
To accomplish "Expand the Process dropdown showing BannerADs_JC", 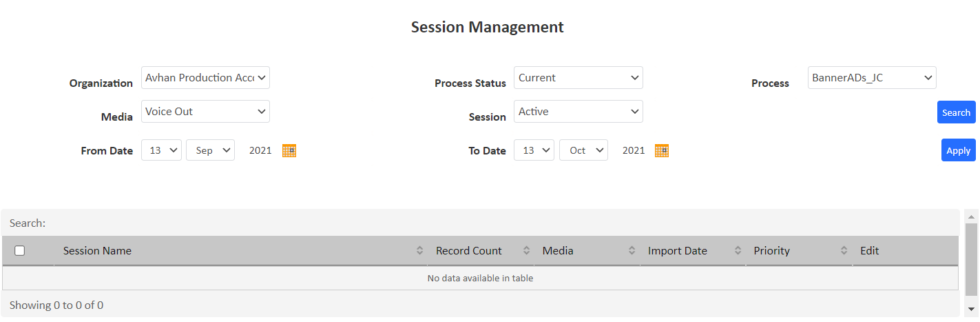I will 871,78.
